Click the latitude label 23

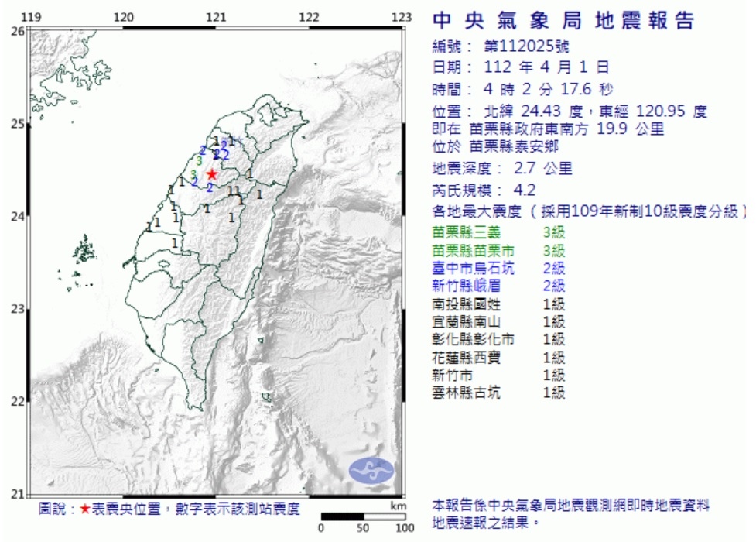18,309
